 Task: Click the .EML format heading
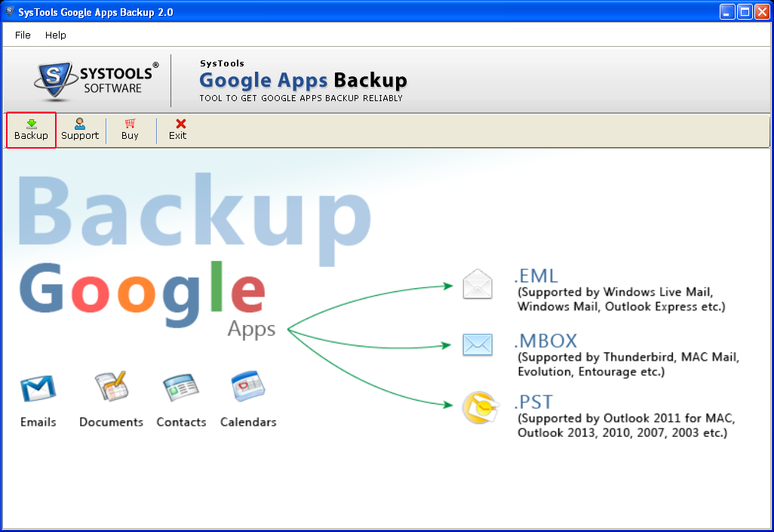[x=536, y=275]
